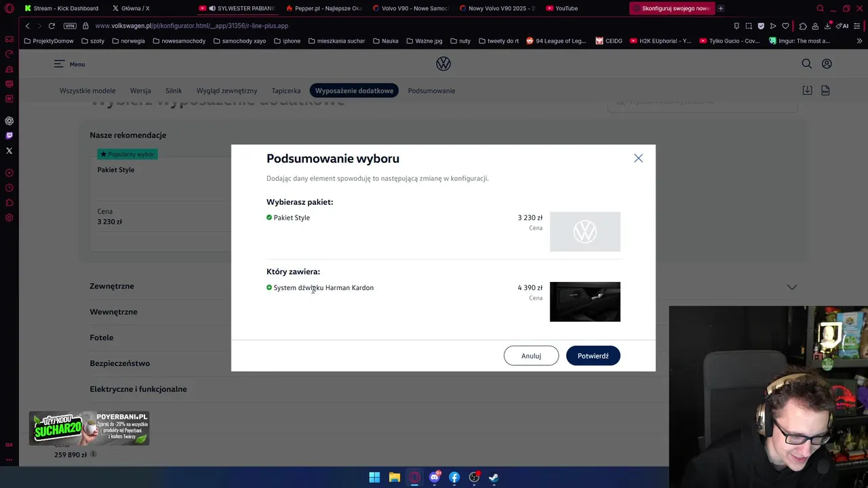Open Twitch in the Opera sidebar
The width and height of the screenshot is (868, 488).
(9, 136)
